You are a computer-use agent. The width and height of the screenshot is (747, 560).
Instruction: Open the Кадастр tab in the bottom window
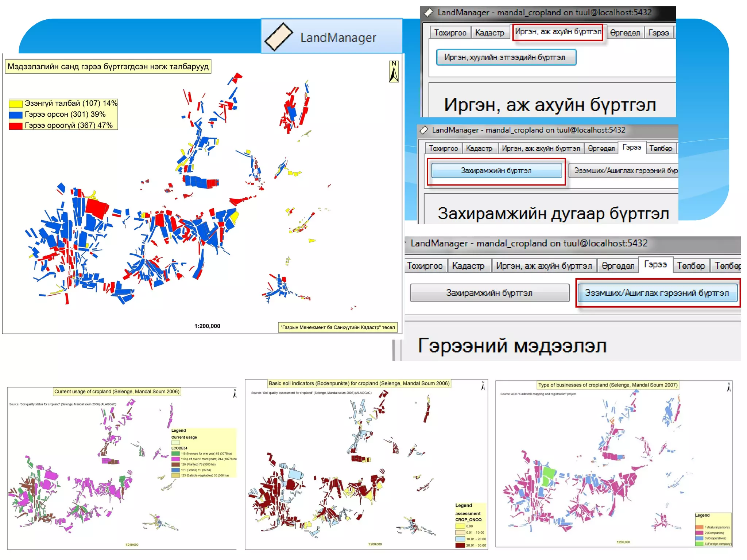(x=468, y=266)
